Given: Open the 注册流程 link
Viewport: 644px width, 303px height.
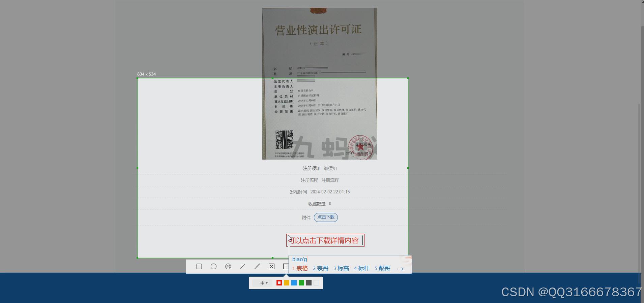Looking at the screenshot, I should tap(331, 180).
